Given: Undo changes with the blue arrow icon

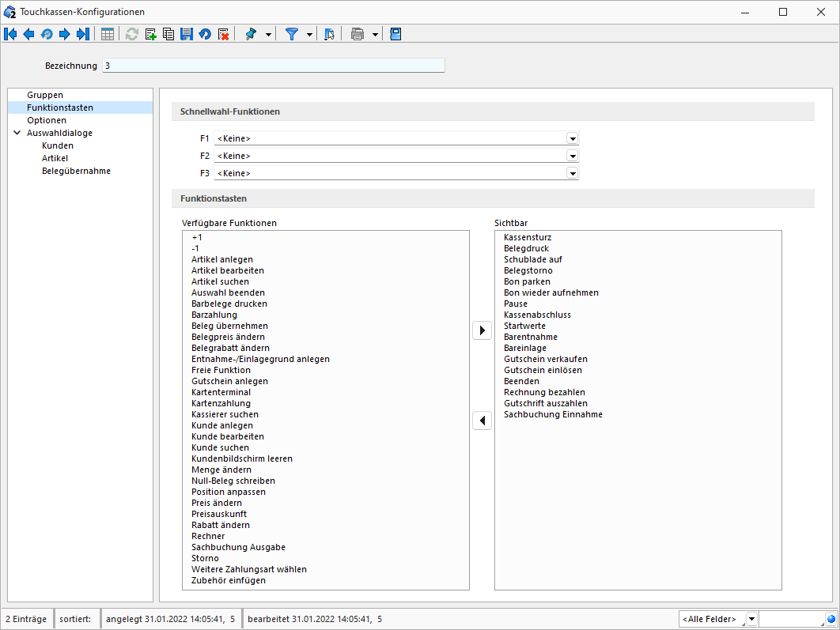Looking at the screenshot, I should (x=205, y=34).
